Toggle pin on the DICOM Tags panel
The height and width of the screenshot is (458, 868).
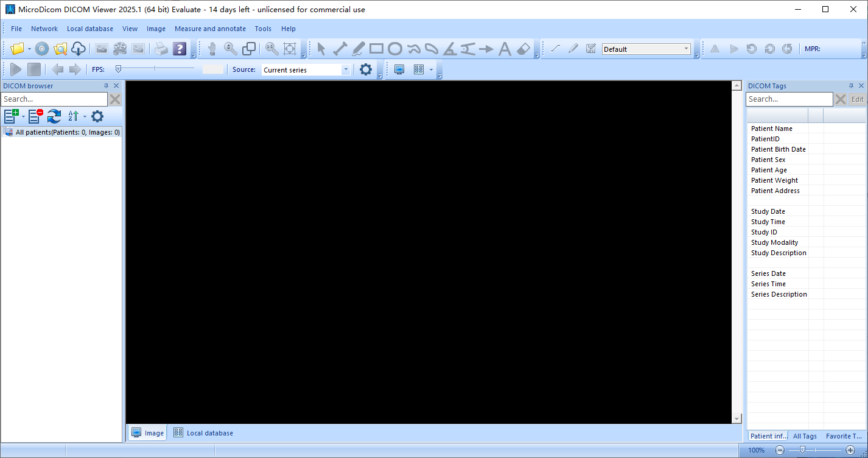click(851, 86)
